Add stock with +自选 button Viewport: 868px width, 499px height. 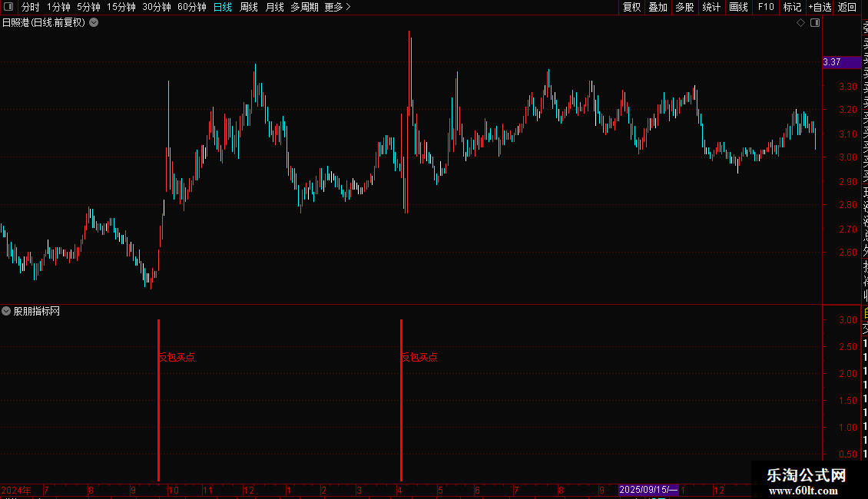pos(820,7)
